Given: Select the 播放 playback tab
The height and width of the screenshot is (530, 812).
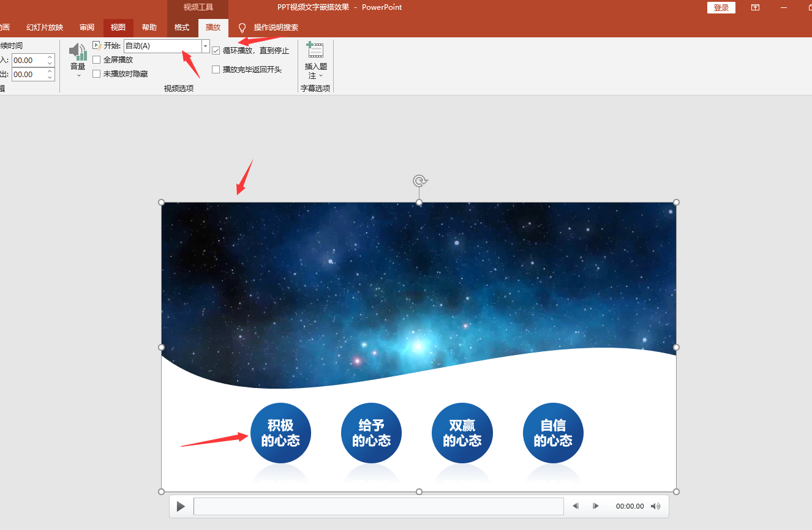Looking at the screenshot, I should [x=213, y=28].
